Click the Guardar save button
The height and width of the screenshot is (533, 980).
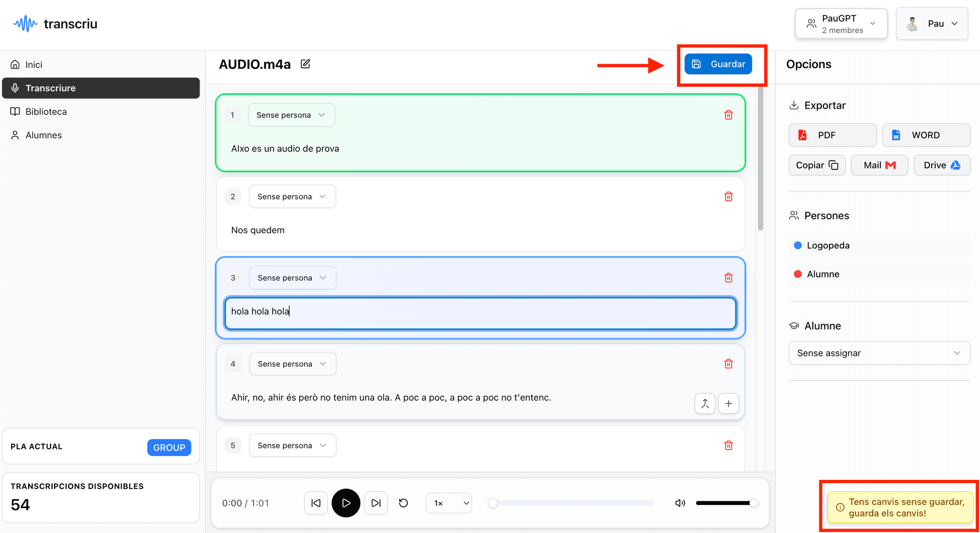718,64
